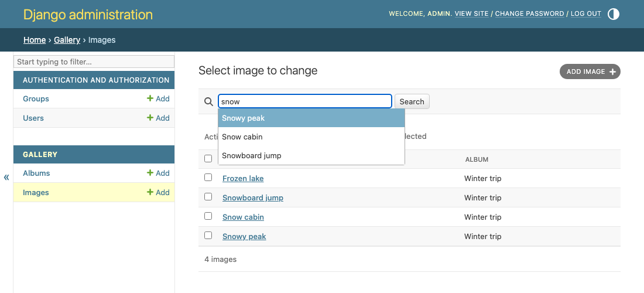Click the magnifier icon beside search box
Screen dimensions: 644x293
[208, 101]
